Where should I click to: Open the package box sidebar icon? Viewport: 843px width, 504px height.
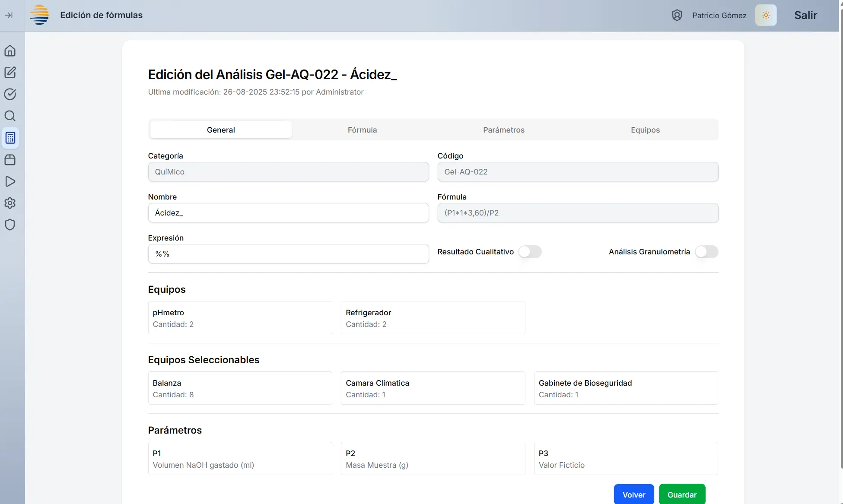[x=10, y=160]
